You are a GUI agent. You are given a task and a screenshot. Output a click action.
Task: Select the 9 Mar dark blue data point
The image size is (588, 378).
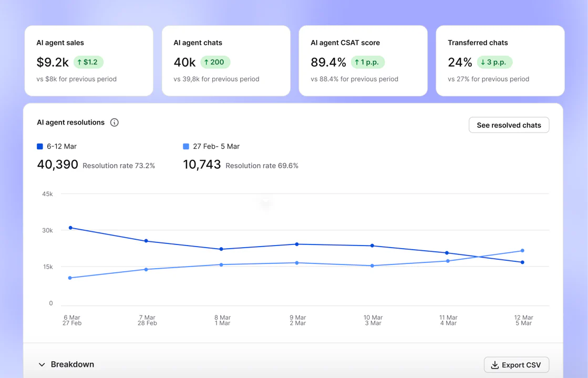click(297, 244)
